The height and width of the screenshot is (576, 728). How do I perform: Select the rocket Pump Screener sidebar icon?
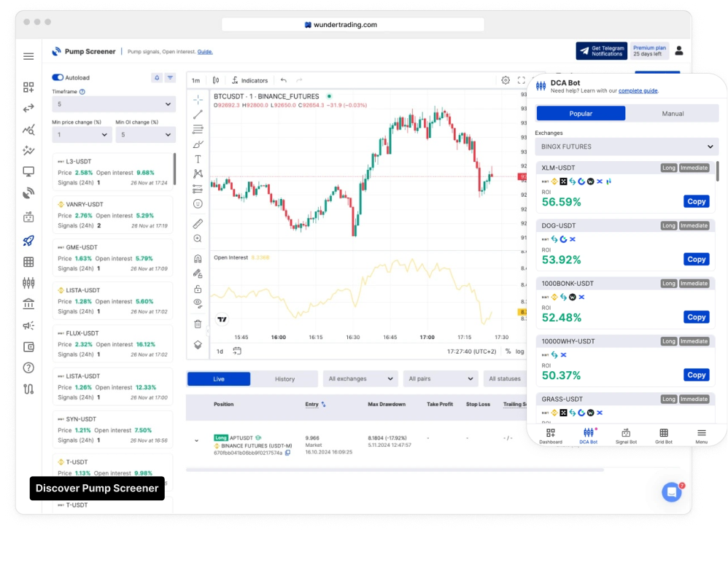28,241
